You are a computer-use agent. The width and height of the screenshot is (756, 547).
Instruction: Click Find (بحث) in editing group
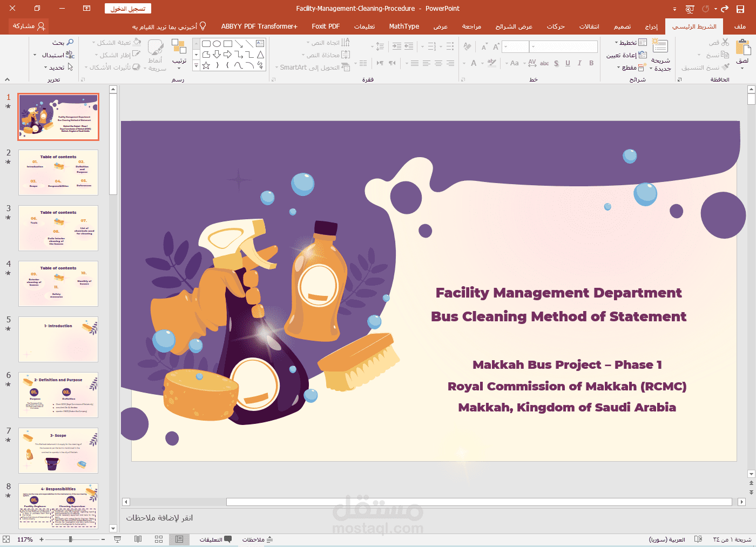pos(63,43)
